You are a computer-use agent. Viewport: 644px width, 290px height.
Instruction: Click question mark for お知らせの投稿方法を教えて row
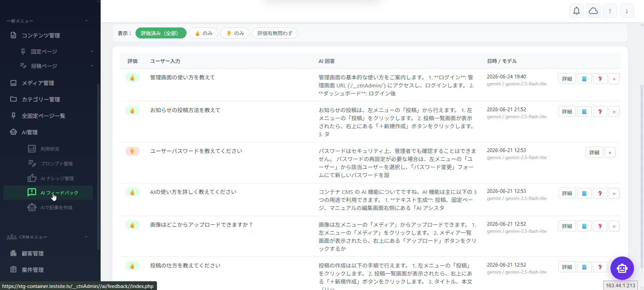(600, 112)
